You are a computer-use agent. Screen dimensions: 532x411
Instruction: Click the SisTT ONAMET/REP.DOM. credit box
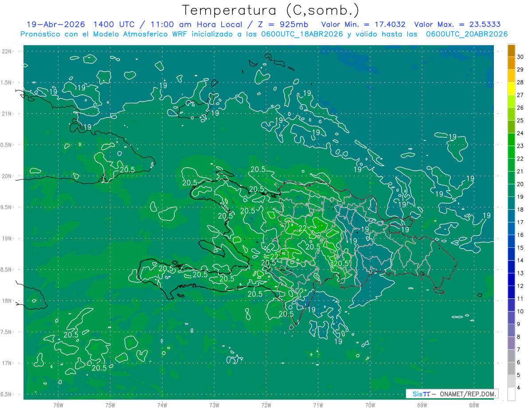click(x=452, y=394)
